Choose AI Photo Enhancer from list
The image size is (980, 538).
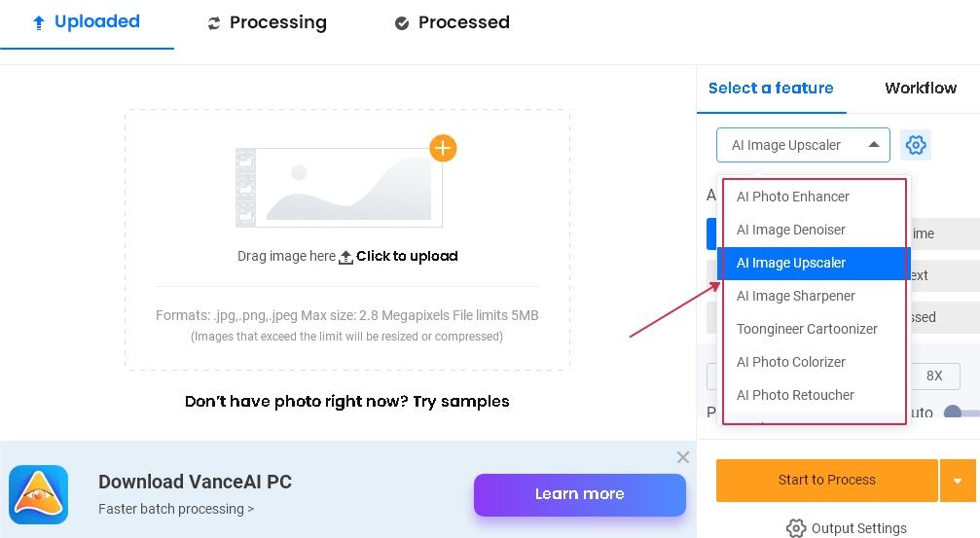click(x=793, y=197)
